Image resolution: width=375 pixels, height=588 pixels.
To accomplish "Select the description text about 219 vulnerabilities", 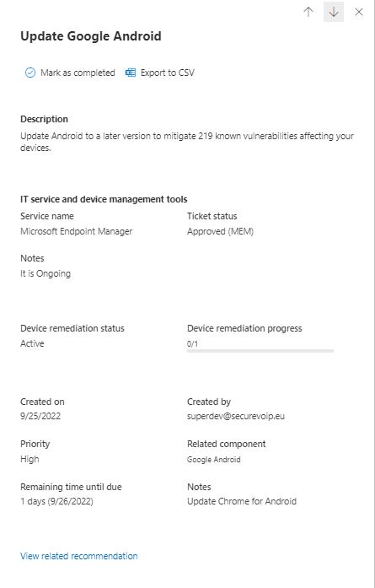I will 187,142.
